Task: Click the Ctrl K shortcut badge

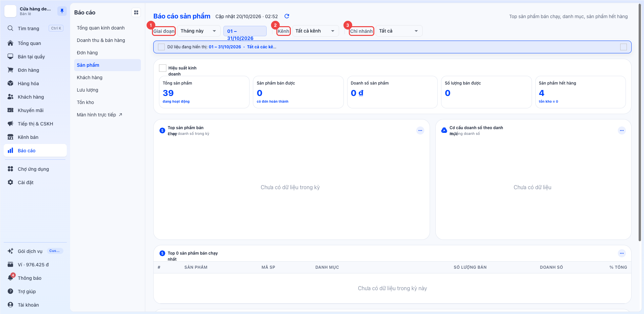Action: [56, 28]
